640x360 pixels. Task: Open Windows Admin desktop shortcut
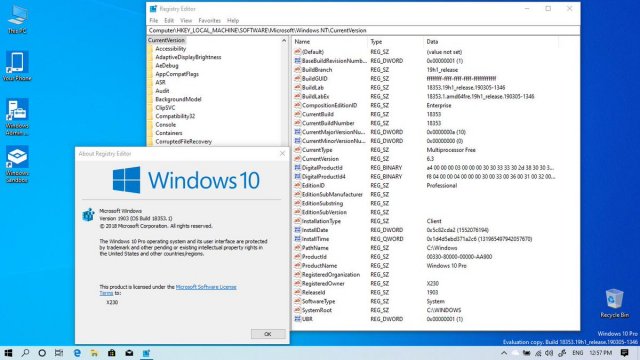pos(17,117)
